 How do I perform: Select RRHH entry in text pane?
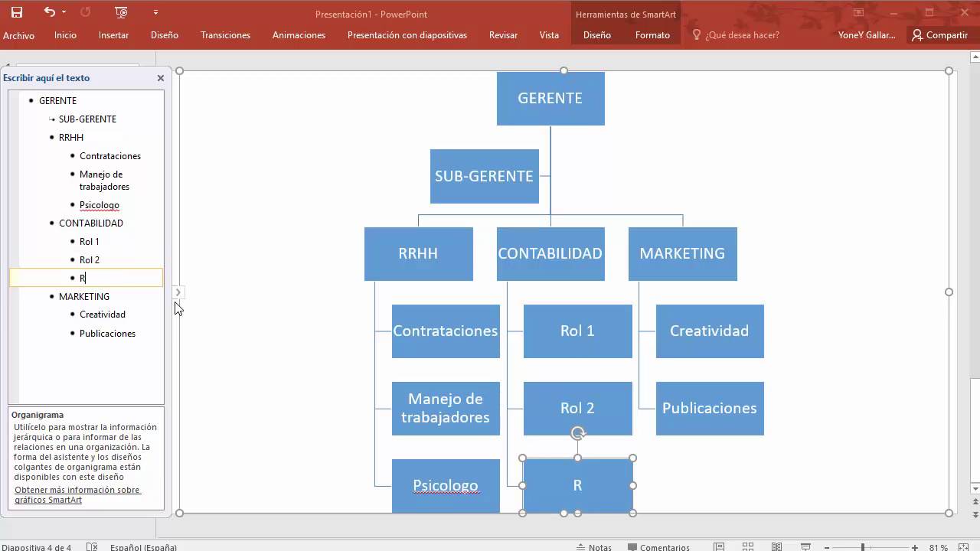pyautogui.click(x=71, y=138)
